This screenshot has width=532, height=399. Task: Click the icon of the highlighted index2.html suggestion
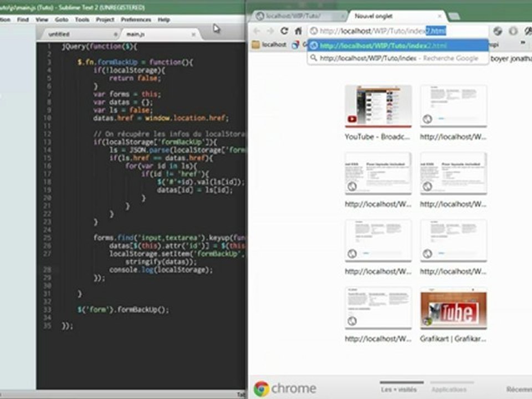click(314, 45)
